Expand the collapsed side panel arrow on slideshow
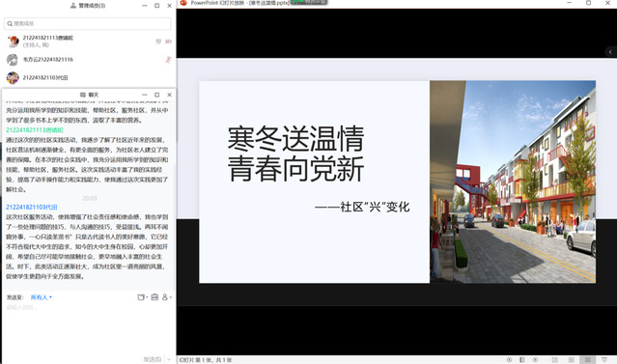 click(610, 52)
